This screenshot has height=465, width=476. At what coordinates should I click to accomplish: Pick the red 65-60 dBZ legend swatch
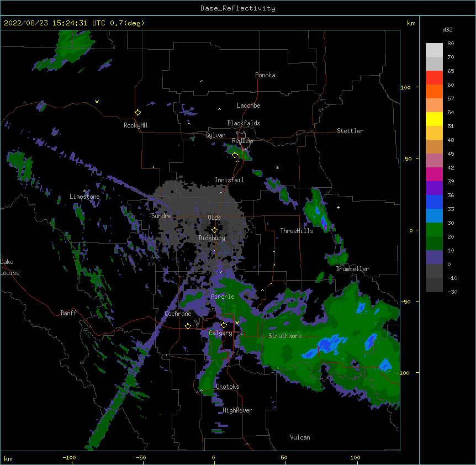tap(434, 78)
